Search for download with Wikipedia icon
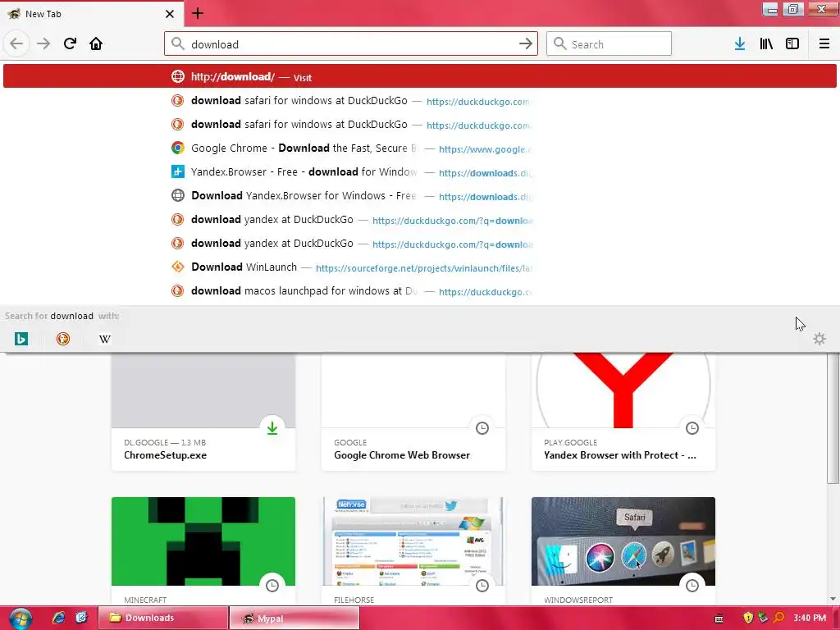This screenshot has width=840, height=630. click(105, 339)
